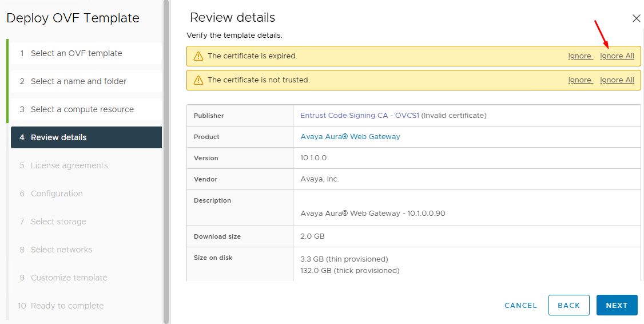
Task: Go back with the BACK button
Action: click(569, 305)
